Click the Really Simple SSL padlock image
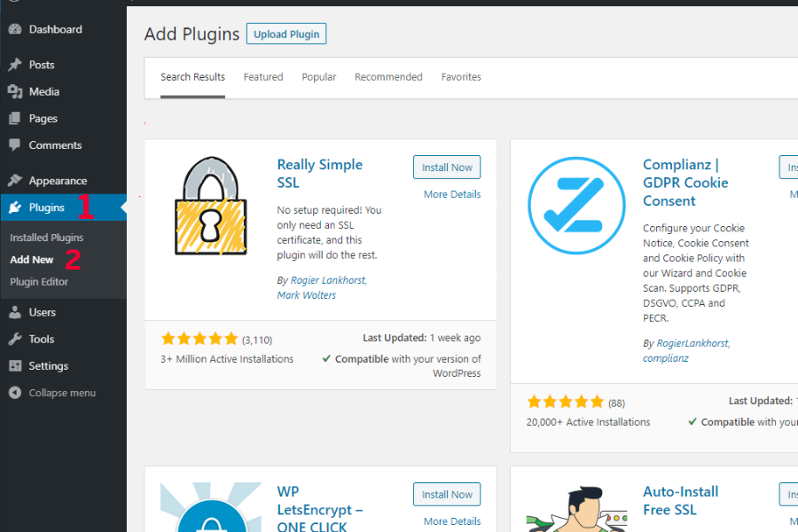798x532 pixels. [211, 206]
